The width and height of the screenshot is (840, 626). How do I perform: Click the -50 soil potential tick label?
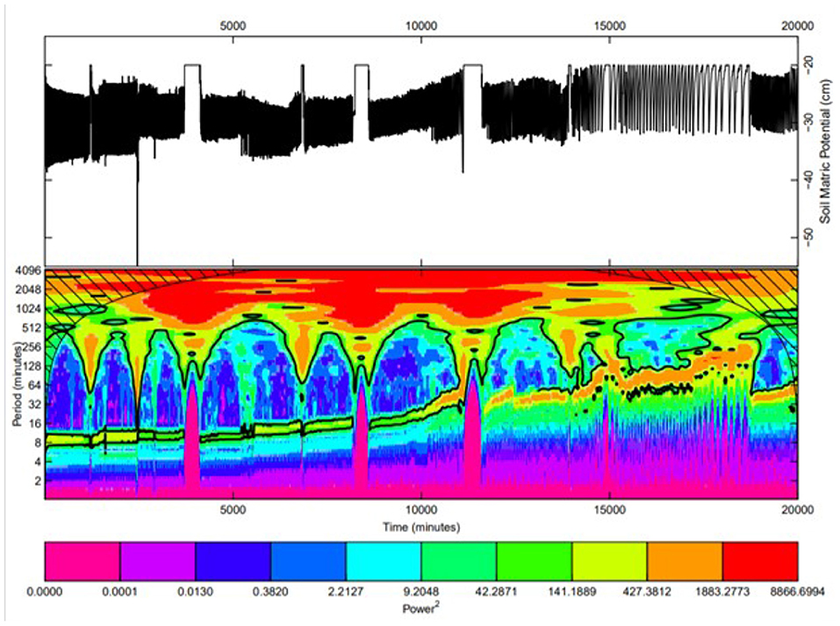(x=809, y=236)
